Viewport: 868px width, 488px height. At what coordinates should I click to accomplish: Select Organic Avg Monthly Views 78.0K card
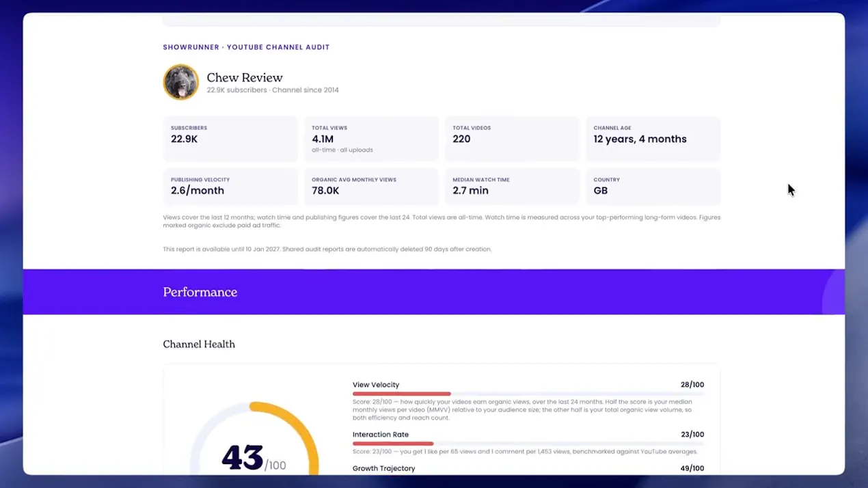371,187
